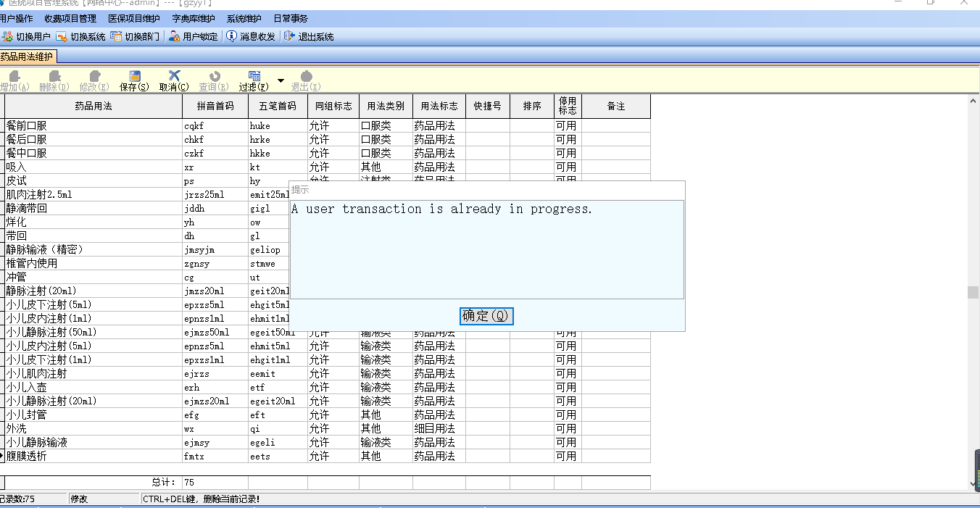Click the vertical scrollbar thumb
Image resolution: width=980 pixels, height=508 pixels.
pyautogui.click(x=973, y=292)
